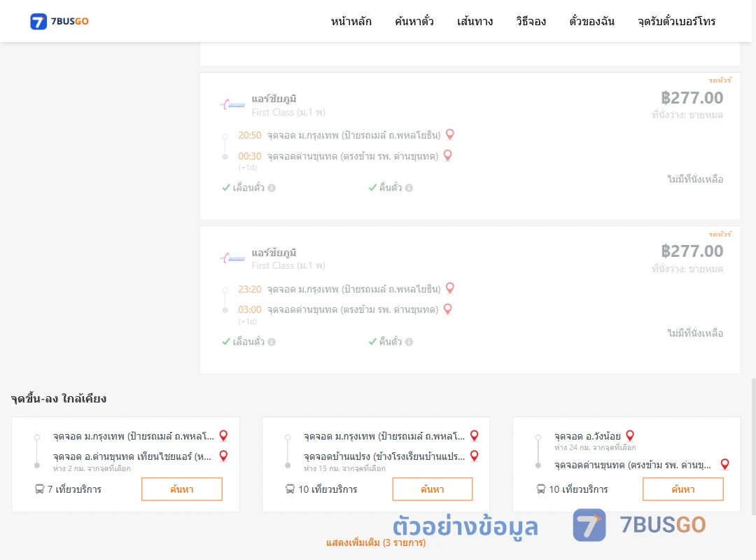
Task: Click ฿277.00 price on 23:20 trip
Action: pos(692,251)
